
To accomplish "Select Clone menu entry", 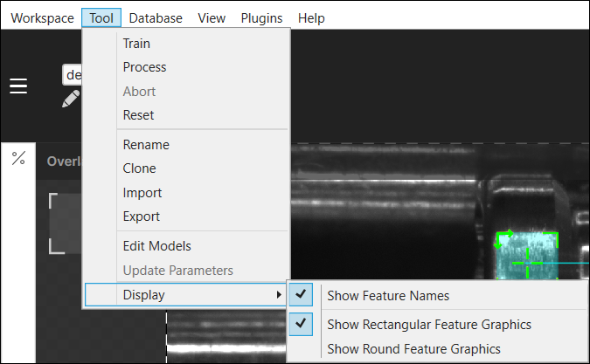I will (140, 168).
